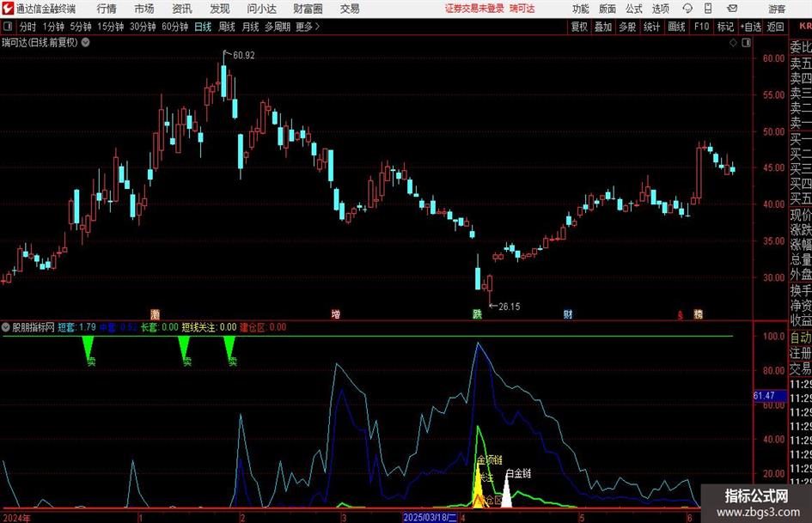Open the 市场 menu

coord(144,9)
